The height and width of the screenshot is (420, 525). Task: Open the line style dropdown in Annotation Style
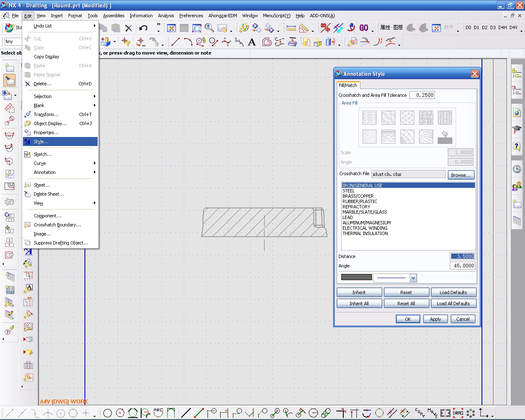tap(413, 278)
